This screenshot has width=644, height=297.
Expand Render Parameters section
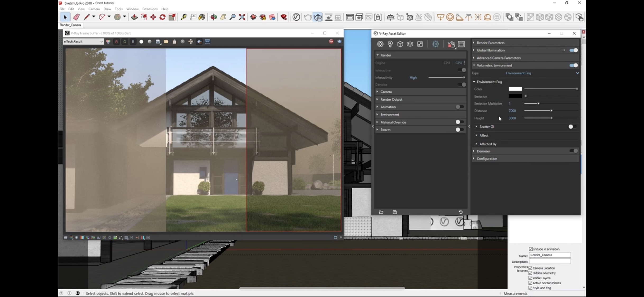pyautogui.click(x=490, y=43)
